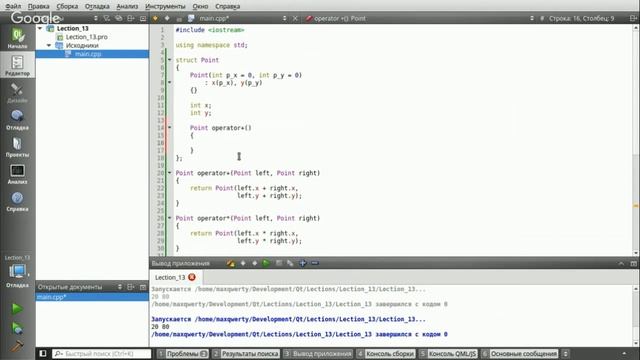
Task: Open the Справка help mode
Action: 17,201
